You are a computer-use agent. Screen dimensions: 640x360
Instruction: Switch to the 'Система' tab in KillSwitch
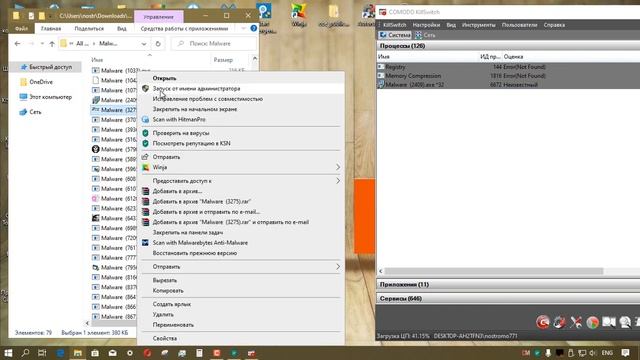tap(395, 35)
